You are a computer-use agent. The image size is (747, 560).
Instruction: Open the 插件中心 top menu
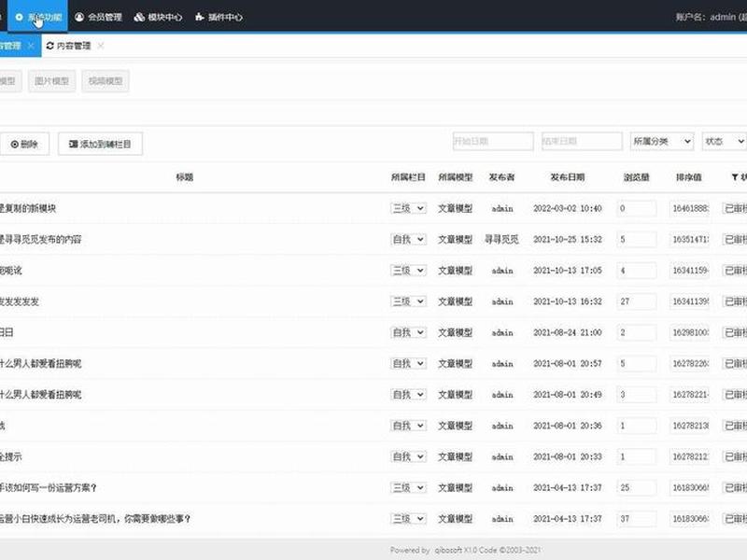click(x=218, y=17)
